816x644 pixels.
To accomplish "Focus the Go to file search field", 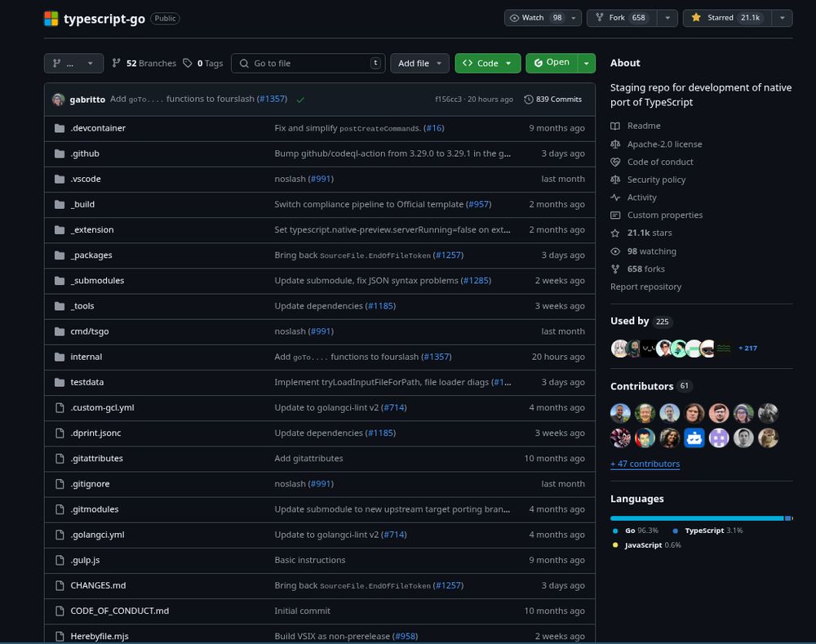I will tap(308, 64).
